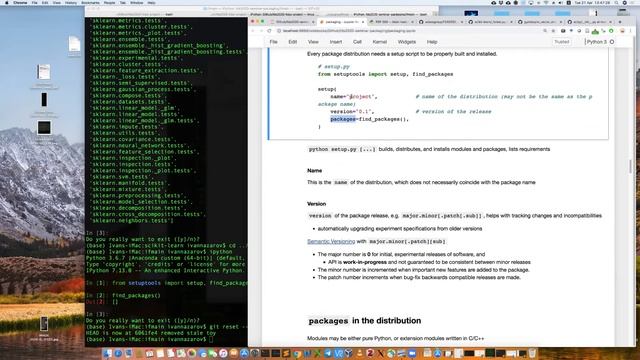Open Finder from the Dock
640x360 pixels.
[107, 353]
